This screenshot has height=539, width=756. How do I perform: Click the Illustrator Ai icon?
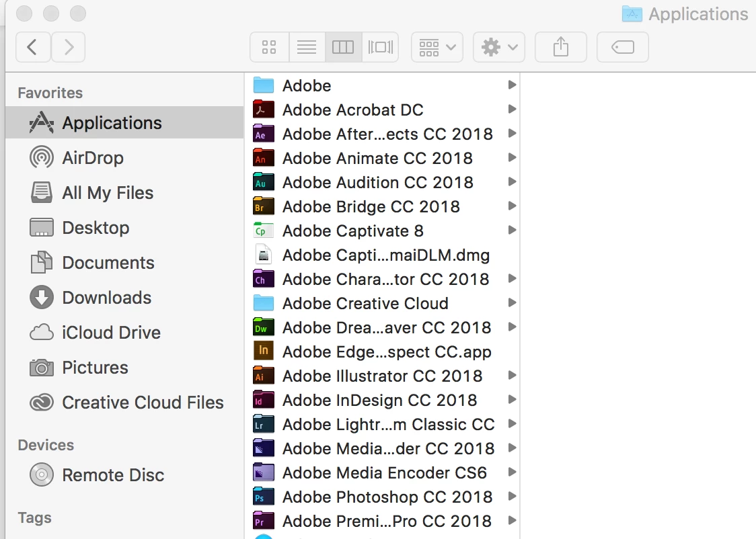point(264,376)
